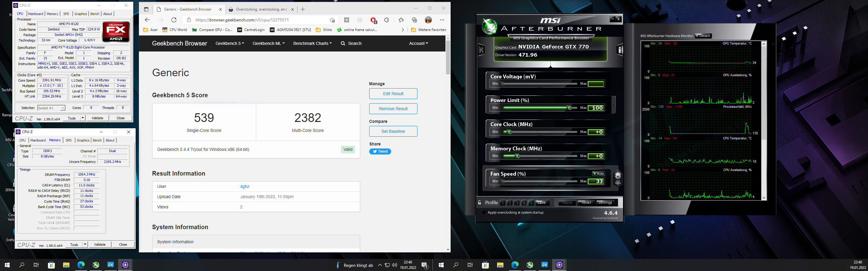The height and width of the screenshot is (271, 868).
Task: Click the Remove Result button
Action: [x=393, y=109]
